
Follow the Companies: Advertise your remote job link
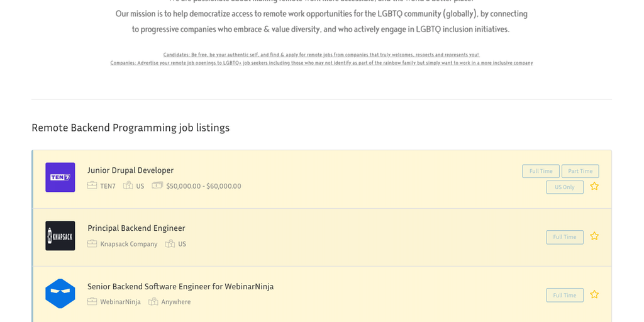(x=321, y=63)
